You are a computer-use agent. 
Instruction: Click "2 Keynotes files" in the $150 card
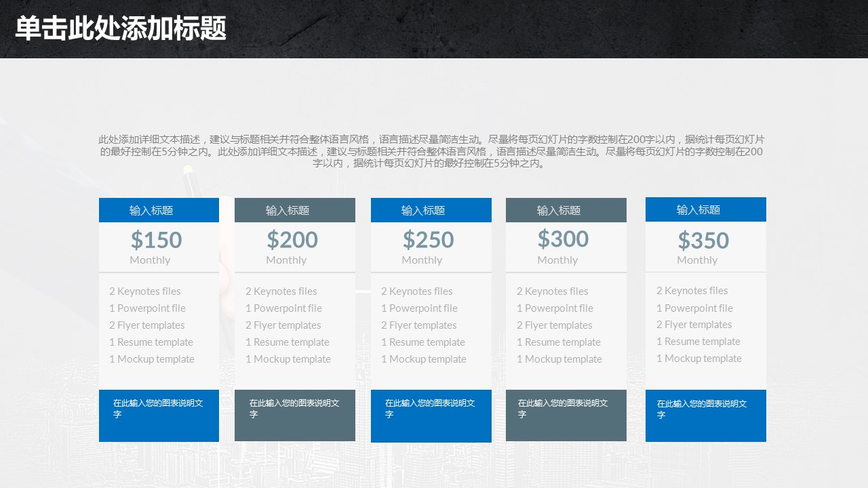(145, 291)
